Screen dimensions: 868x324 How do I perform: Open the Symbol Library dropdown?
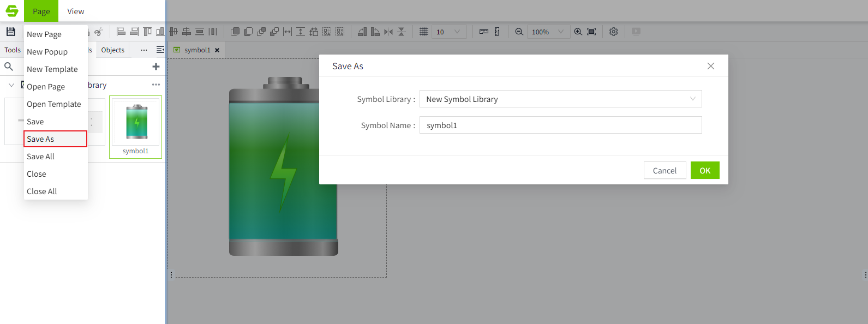click(x=560, y=99)
